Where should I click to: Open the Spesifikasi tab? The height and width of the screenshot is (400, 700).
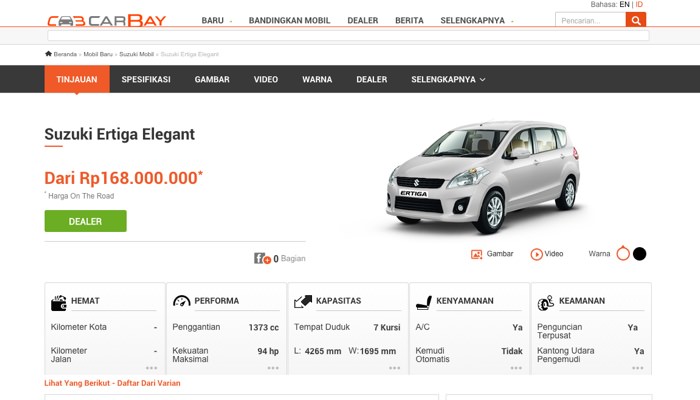coord(146,79)
